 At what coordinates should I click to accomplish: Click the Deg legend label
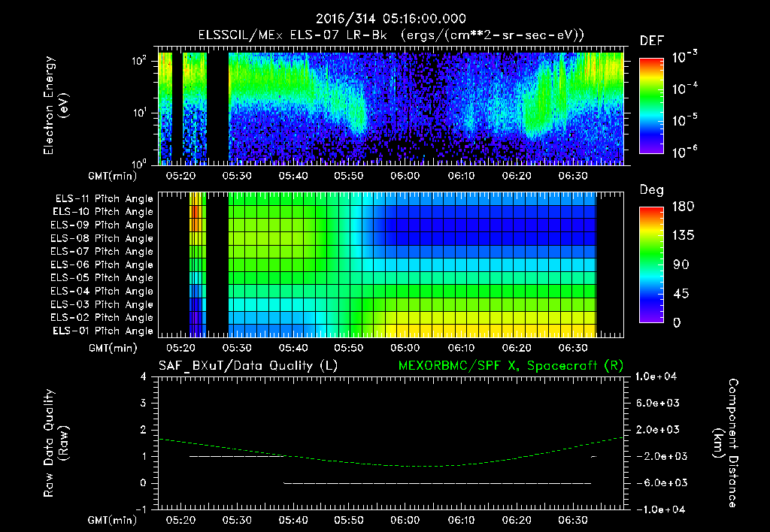[651, 190]
